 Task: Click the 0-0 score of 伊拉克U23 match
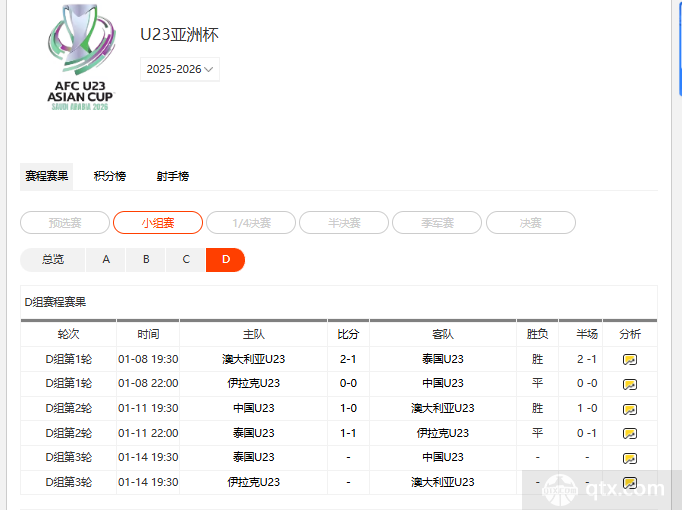pyautogui.click(x=348, y=383)
